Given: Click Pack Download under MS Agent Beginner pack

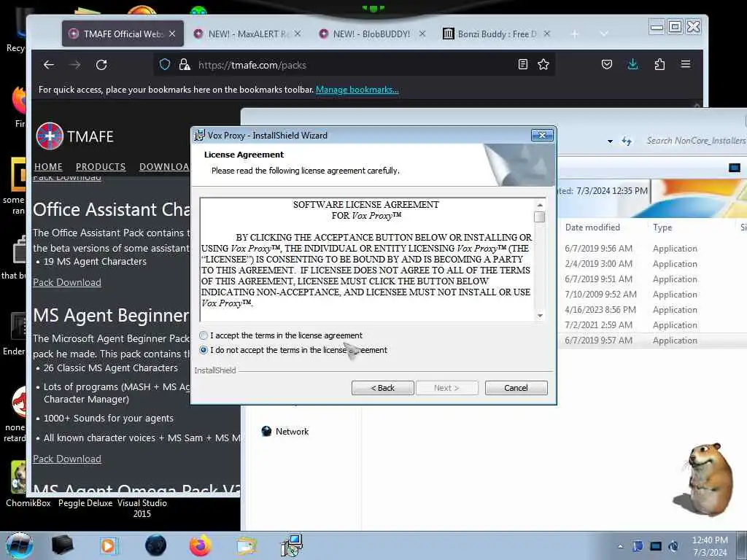Looking at the screenshot, I should coord(66,459).
